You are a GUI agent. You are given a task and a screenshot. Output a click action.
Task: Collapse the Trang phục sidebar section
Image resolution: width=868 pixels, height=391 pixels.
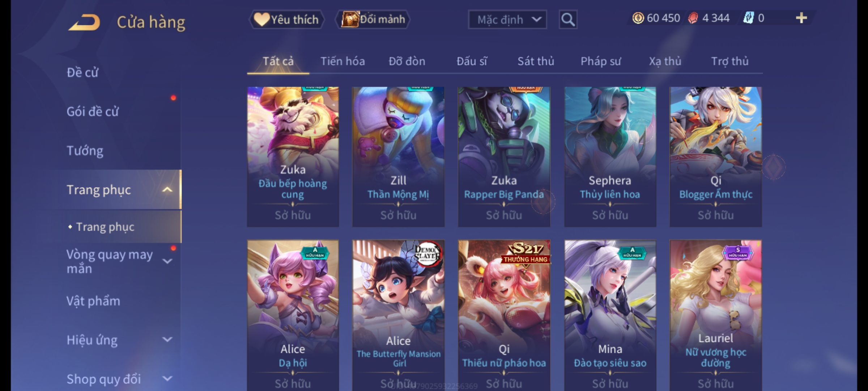pyautogui.click(x=167, y=190)
